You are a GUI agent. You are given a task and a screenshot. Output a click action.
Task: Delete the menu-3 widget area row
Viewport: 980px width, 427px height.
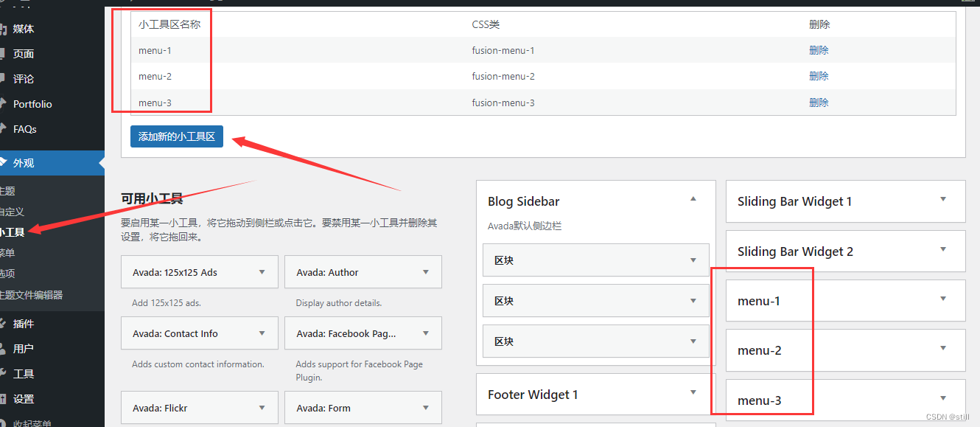pos(819,103)
